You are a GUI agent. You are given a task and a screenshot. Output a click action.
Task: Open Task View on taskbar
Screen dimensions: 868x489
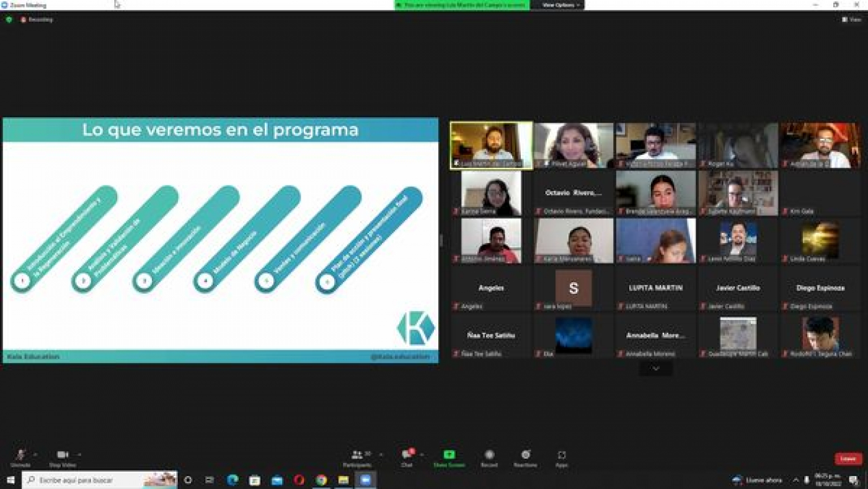pyautogui.click(x=210, y=480)
